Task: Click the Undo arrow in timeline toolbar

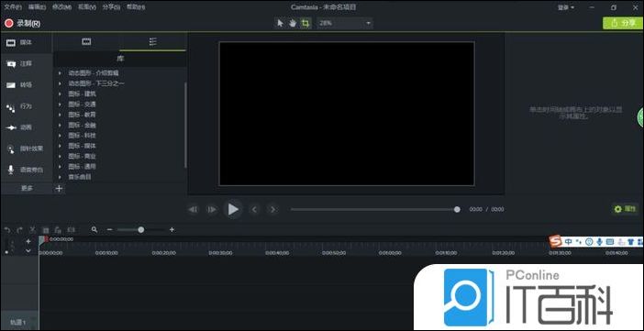Action: click(x=7, y=230)
